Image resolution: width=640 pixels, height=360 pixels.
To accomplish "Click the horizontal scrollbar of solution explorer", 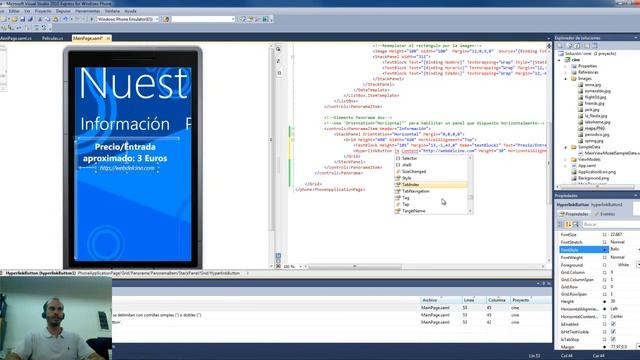I will click(597, 187).
